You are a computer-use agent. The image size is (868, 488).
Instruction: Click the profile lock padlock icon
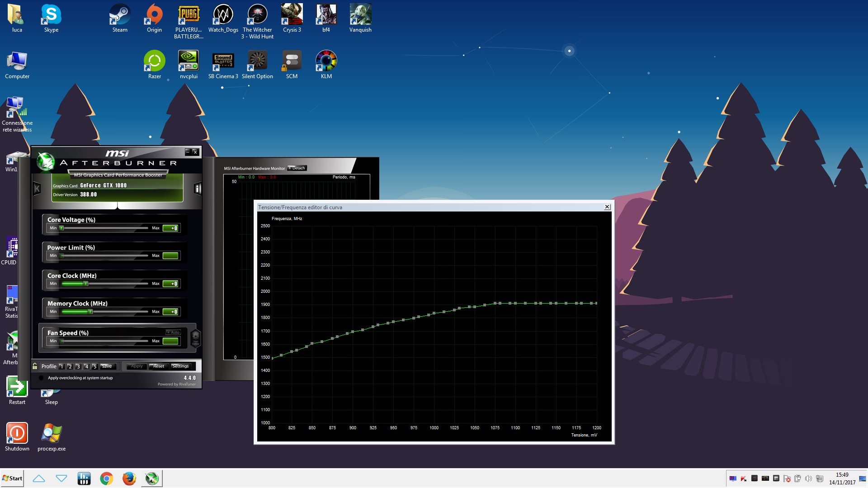(x=35, y=366)
